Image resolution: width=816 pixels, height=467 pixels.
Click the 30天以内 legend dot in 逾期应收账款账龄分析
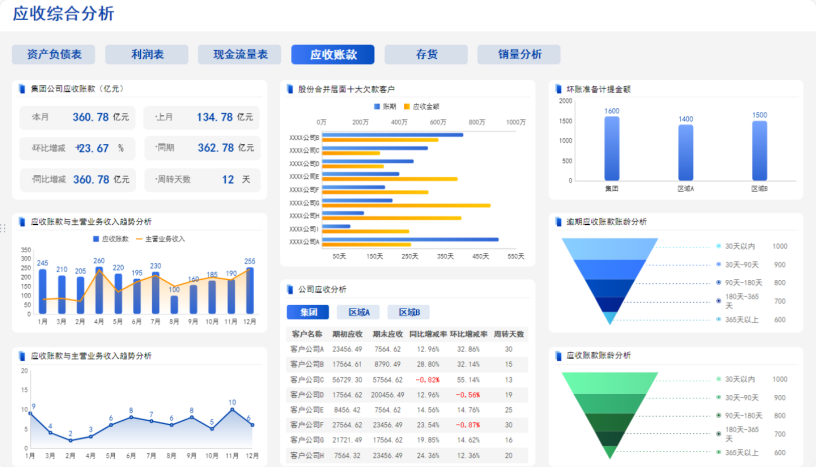718,246
